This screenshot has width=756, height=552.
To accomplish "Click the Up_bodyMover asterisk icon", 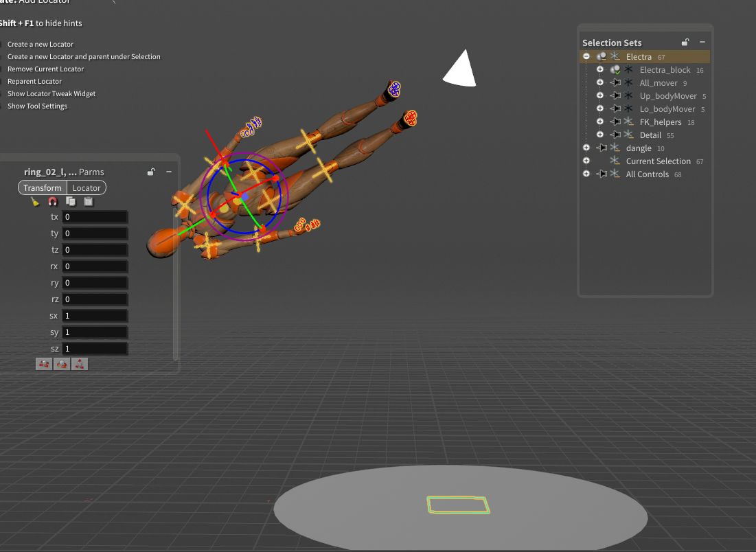I will pos(628,95).
